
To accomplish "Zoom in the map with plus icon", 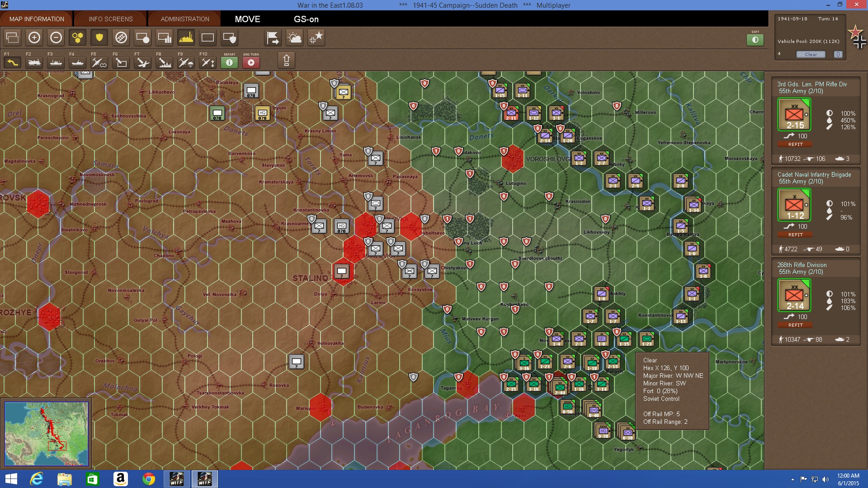I will (34, 38).
